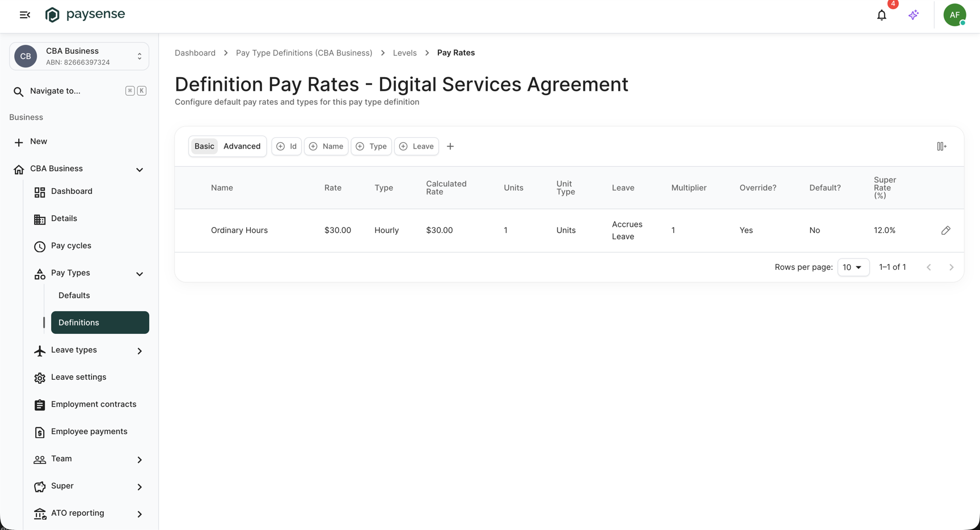Open the column visibility settings icon
This screenshot has height=530, width=980.
(x=941, y=146)
